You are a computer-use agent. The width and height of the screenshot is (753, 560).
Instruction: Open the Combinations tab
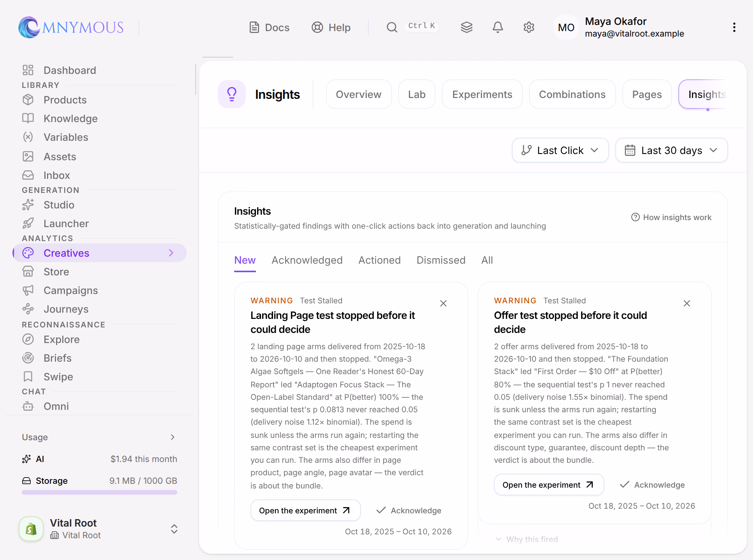(x=572, y=94)
